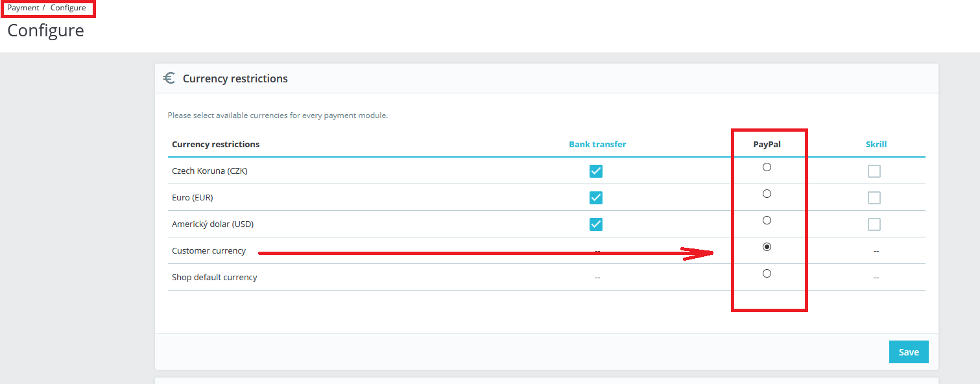
Task: Click the 'Please select available currencies' help text
Action: pyautogui.click(x=278, y=115)
